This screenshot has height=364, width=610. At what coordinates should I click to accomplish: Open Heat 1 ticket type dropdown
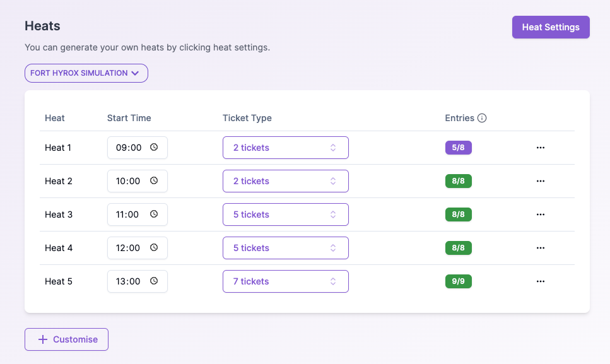(x=285, y=148)
